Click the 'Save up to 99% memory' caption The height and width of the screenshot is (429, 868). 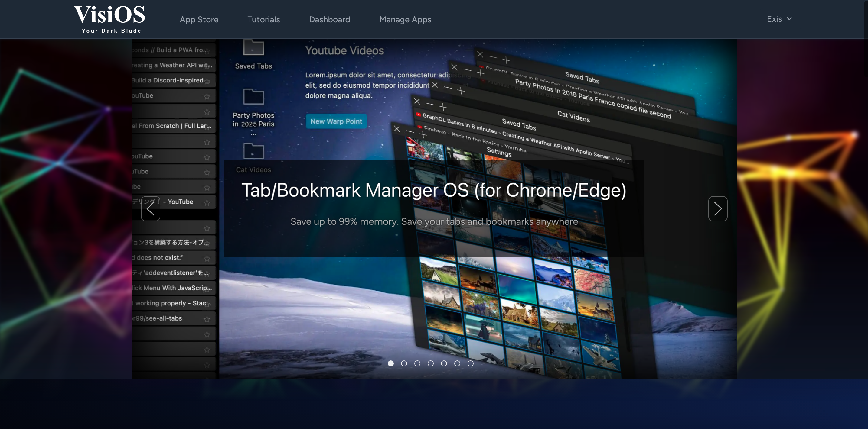pos(434,221)
